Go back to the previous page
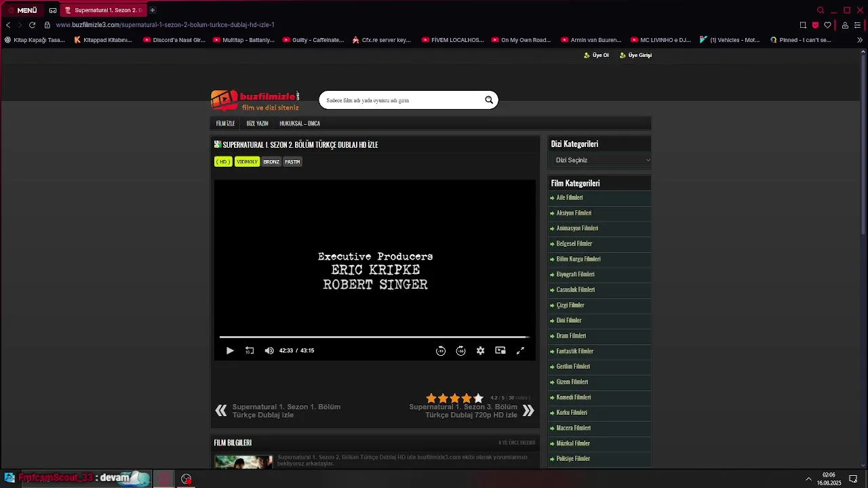The height and width of the screenshot is (488, 868). pos(8,25)
